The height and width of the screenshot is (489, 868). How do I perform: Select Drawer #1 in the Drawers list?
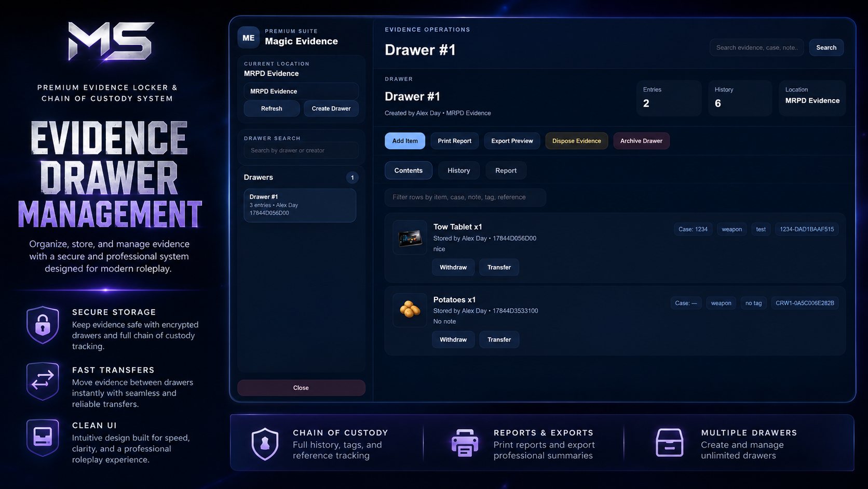pos(300,205)
